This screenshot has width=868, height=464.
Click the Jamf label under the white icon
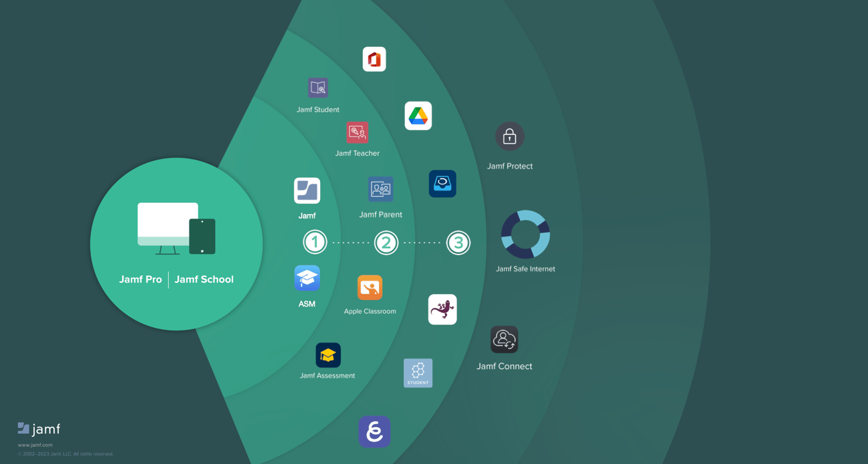point(307,215)
